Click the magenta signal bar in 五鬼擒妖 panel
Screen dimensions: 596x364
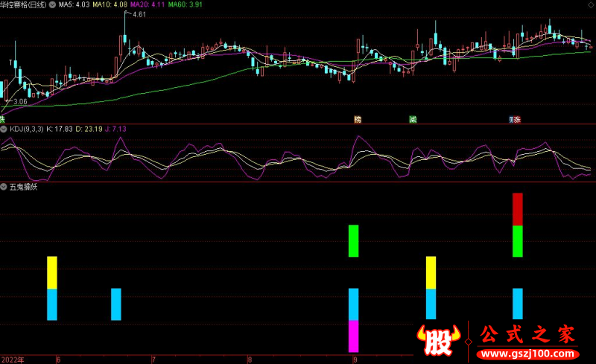pos(353,336)
